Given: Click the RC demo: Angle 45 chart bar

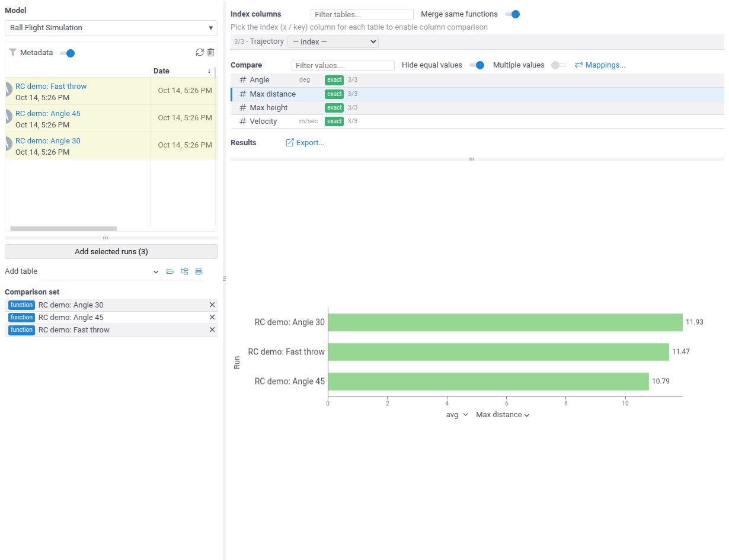Looking at the screenshot, I should point(488,382).
